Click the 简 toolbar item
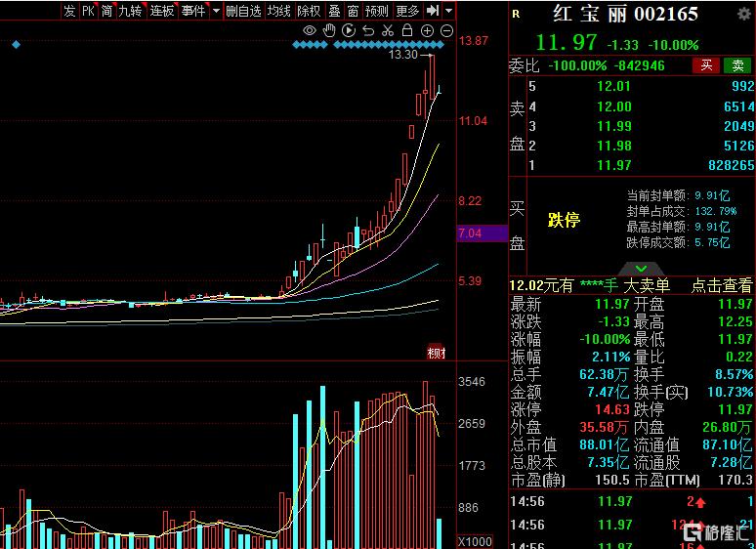 click(107, 11)
